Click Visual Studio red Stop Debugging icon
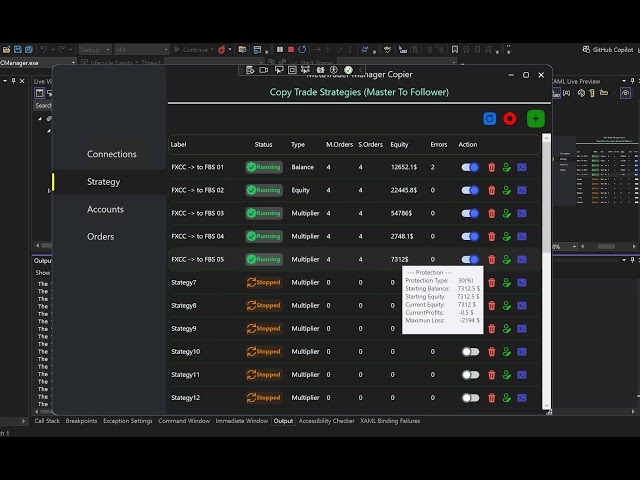640x480 pixels. 291,49
